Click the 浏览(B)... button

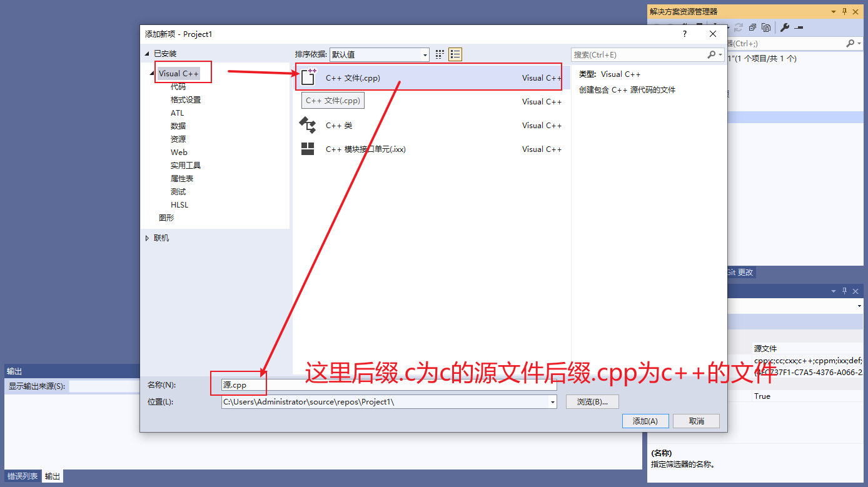592,401
